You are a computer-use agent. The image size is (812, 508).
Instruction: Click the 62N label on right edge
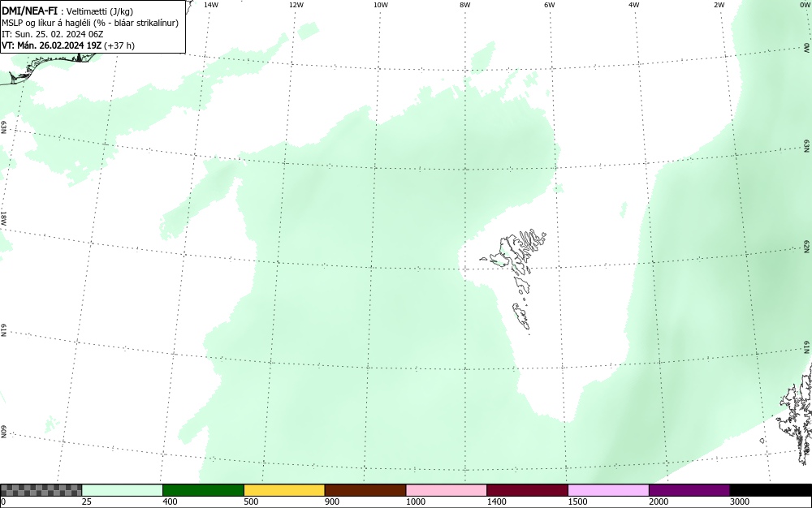[x=807, y=246]
